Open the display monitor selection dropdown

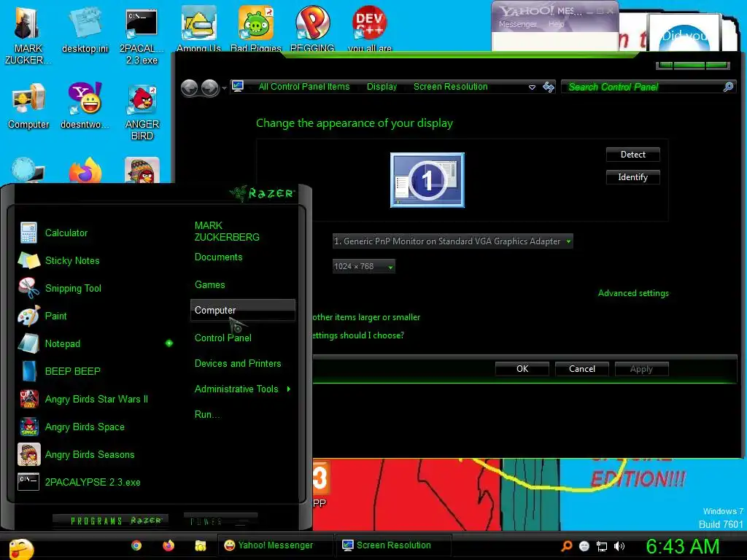[x=452, y=241]
